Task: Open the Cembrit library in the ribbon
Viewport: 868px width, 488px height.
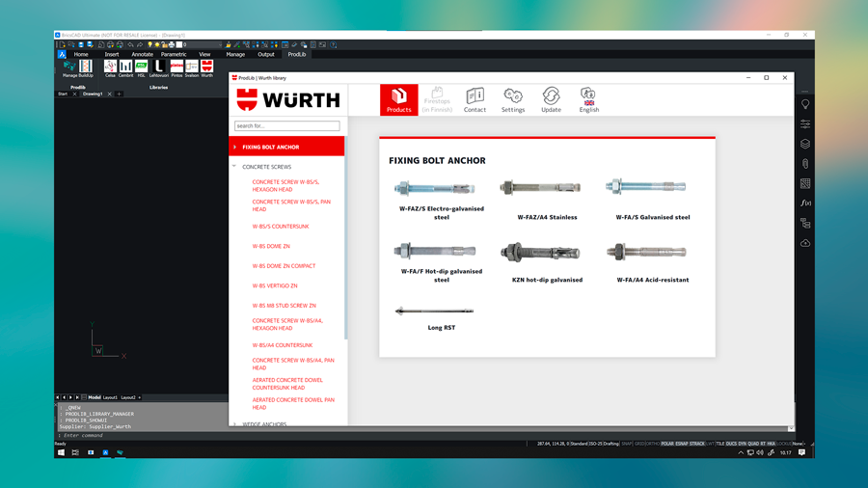Action: click(x=125, y=68)
